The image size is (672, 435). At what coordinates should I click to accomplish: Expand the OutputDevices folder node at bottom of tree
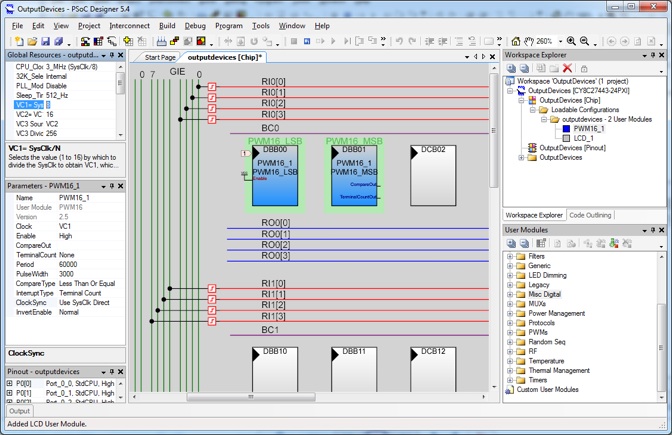[521, 158]
